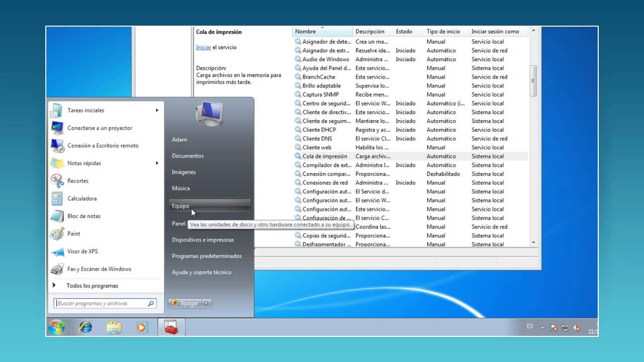This screenshot has height=362, width=644.
Task: Click the Windows Start orb
Action: pos(56,327)
